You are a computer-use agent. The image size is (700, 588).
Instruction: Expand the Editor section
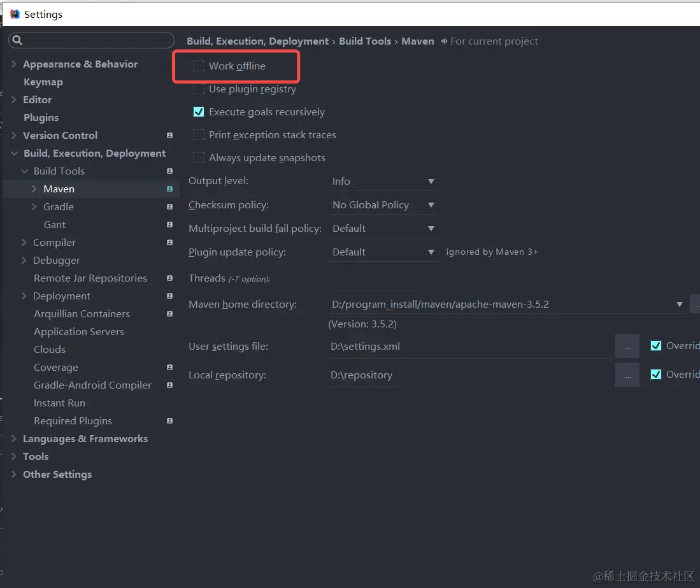pyautogui.click(x=14, y=99)
